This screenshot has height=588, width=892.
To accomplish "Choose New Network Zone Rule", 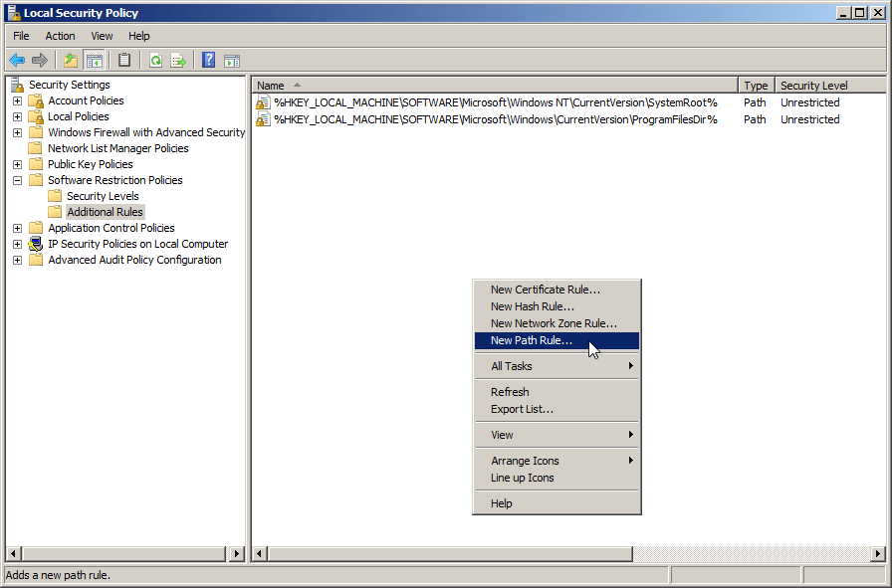I will (x=557, y=323).
